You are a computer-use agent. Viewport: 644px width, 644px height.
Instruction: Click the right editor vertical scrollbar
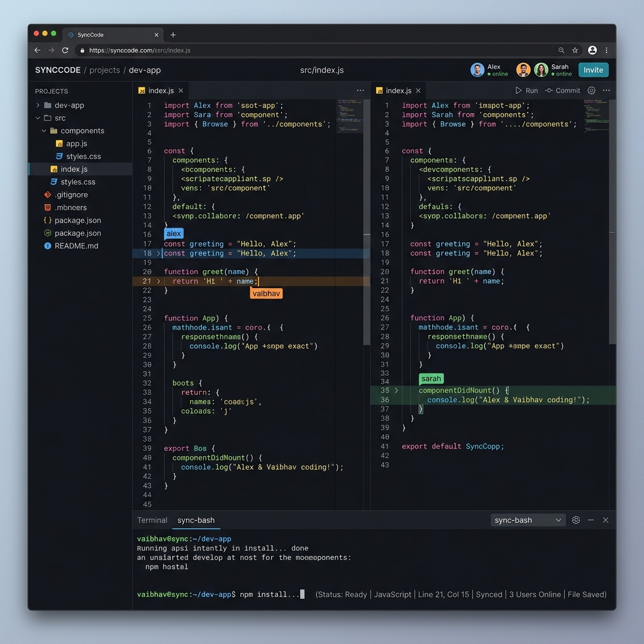[x=613, y=222]
